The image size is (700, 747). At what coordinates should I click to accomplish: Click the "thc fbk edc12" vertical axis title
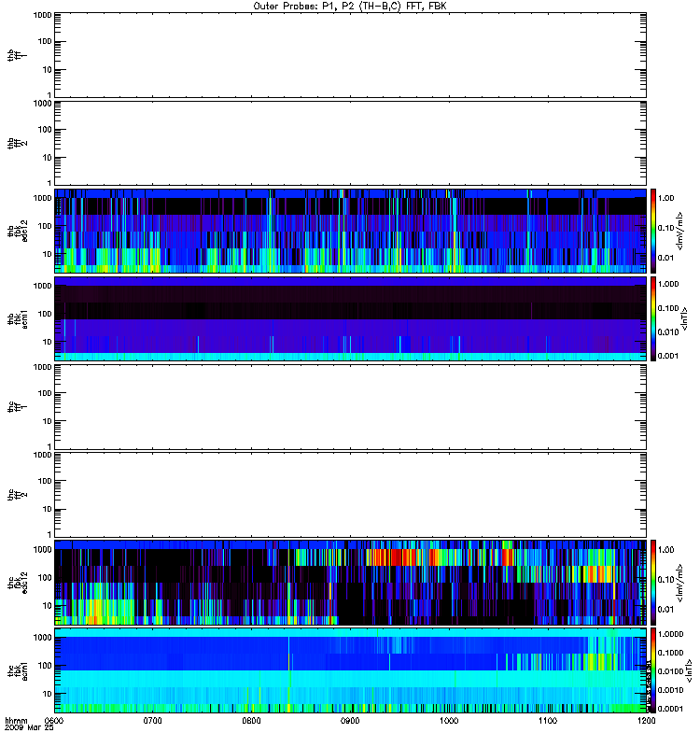(17, 582)
